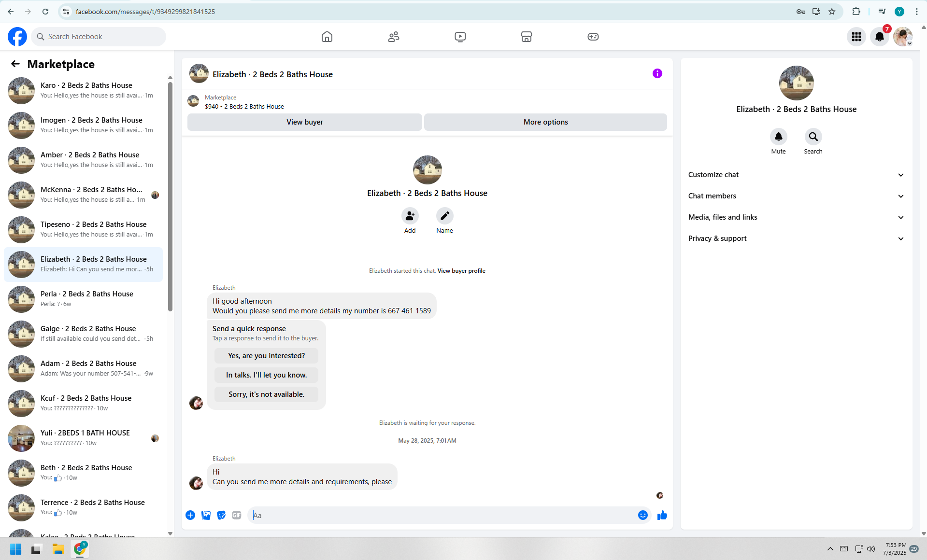Open Terrence 2 Beds 2 Baths conversation
The height and width of the screenshot is (560, 927).
pos(83,508)
